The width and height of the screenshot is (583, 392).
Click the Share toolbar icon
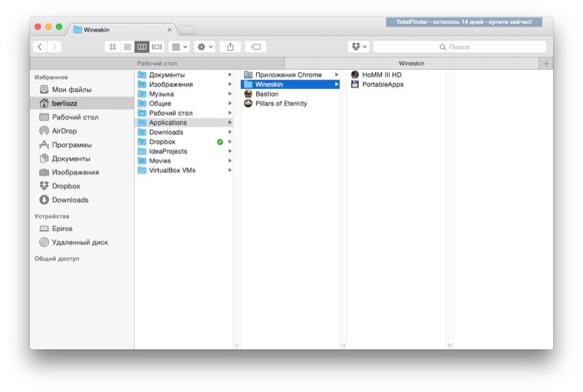(x=230, y=47)
